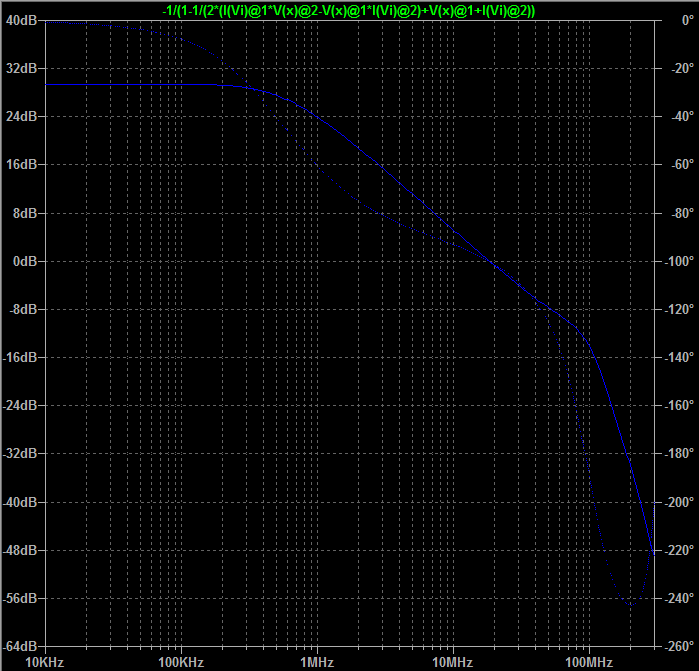Click the -100° phase axis label

click(679, 261)
